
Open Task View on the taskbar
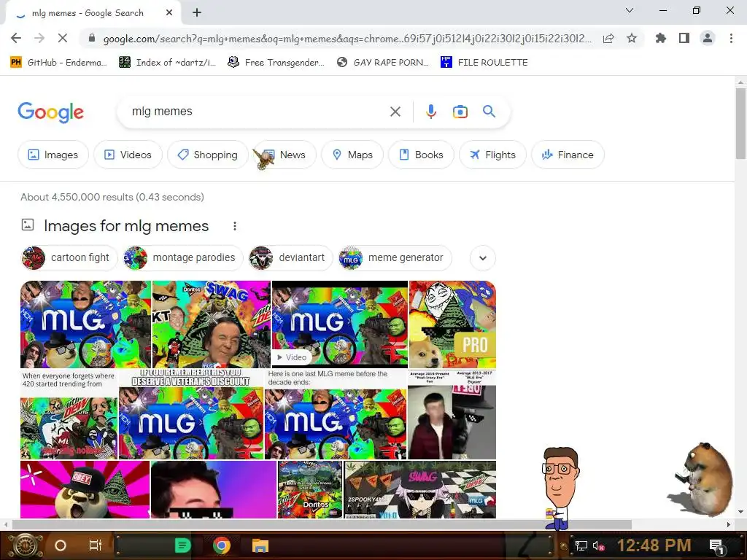(96, 545)
